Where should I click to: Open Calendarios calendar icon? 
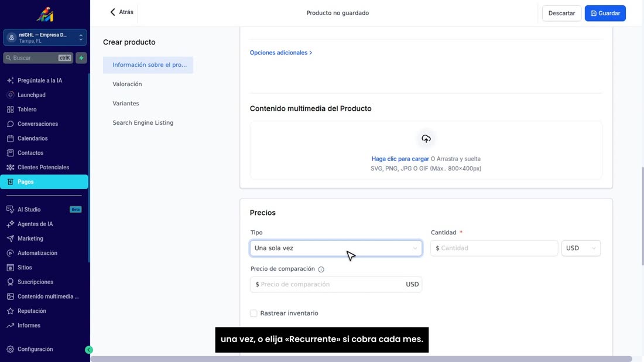point(11,138)
